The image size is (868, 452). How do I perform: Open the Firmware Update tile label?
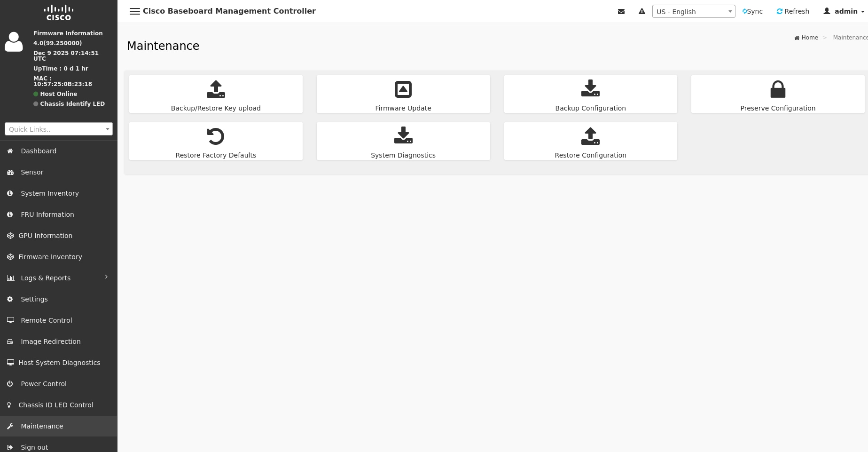point(403,108)
